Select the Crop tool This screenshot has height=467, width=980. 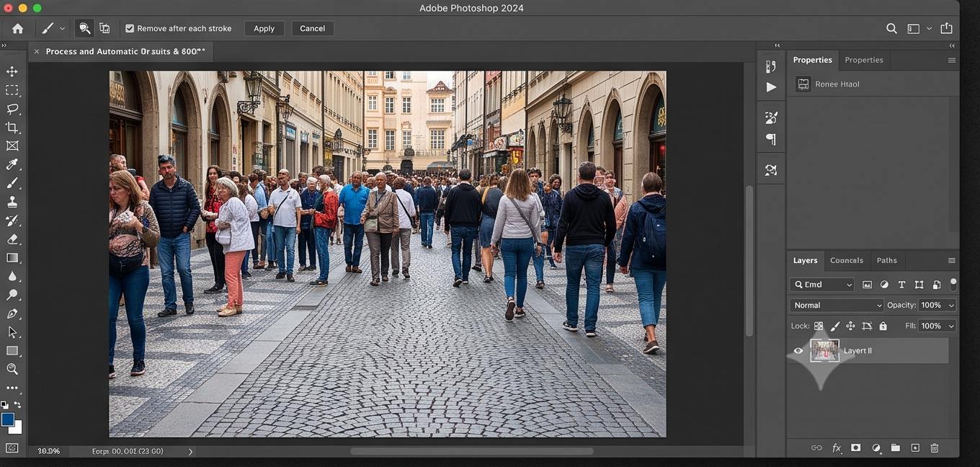(x=12, y=128)
